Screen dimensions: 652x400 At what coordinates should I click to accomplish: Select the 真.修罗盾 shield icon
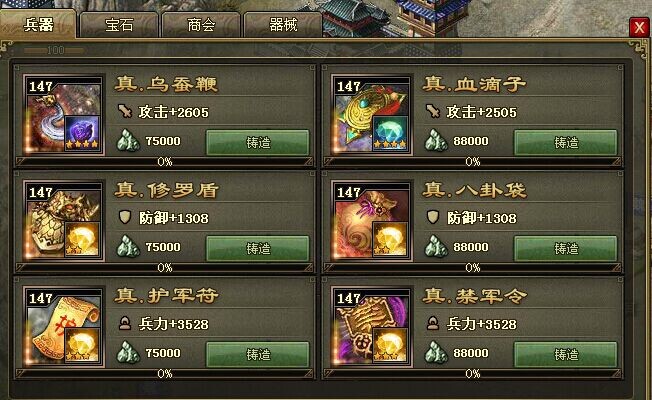[64, 221]
